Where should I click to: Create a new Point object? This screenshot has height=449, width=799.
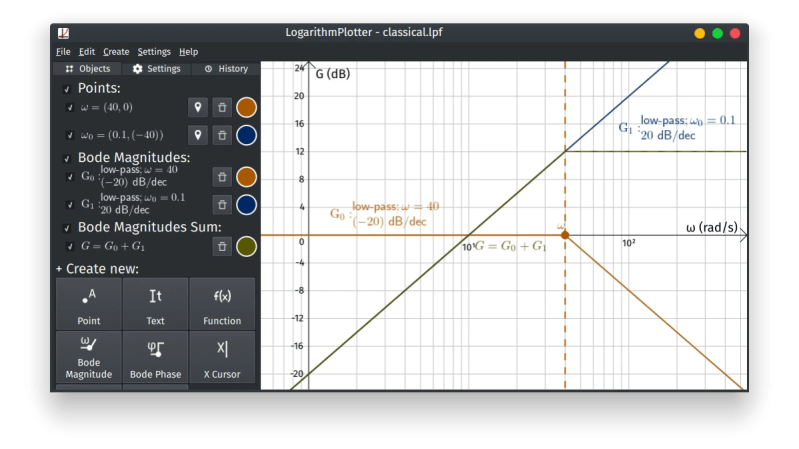89,304
